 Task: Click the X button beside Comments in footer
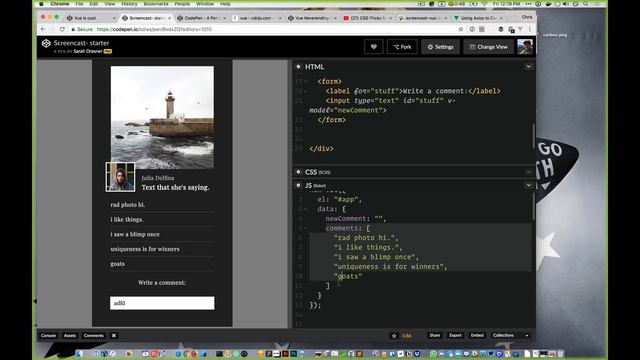click(114, 336)
